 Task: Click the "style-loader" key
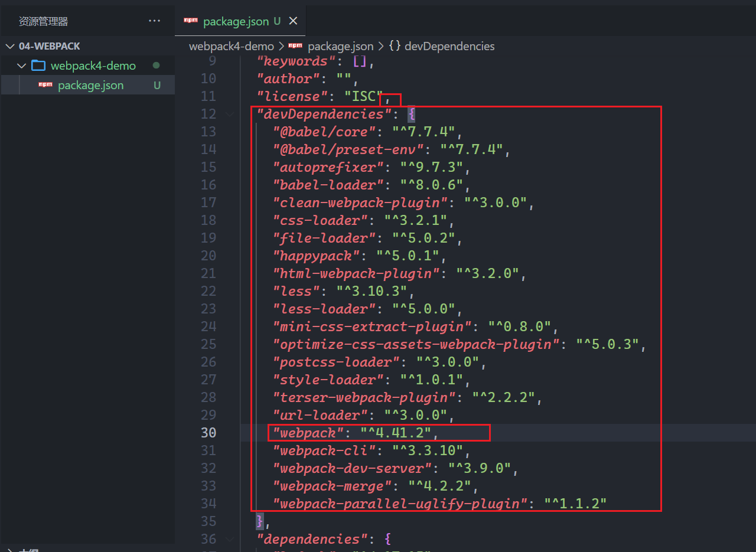tap(328, 380)
